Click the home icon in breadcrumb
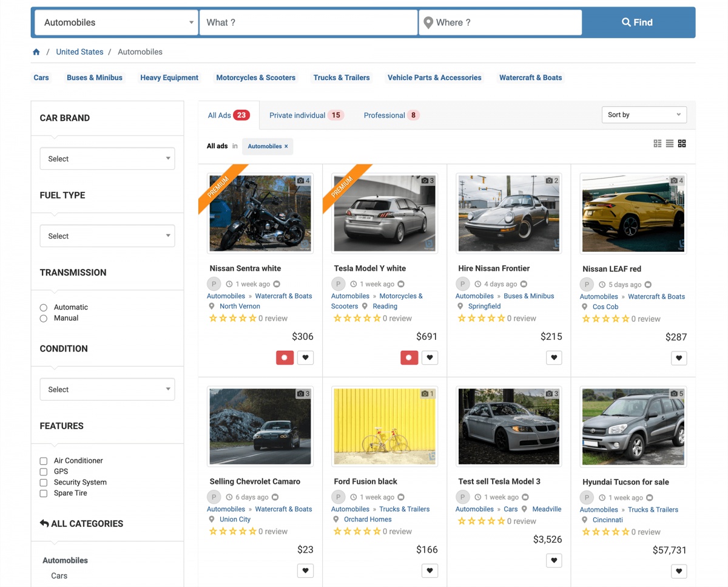 [36, 52]
